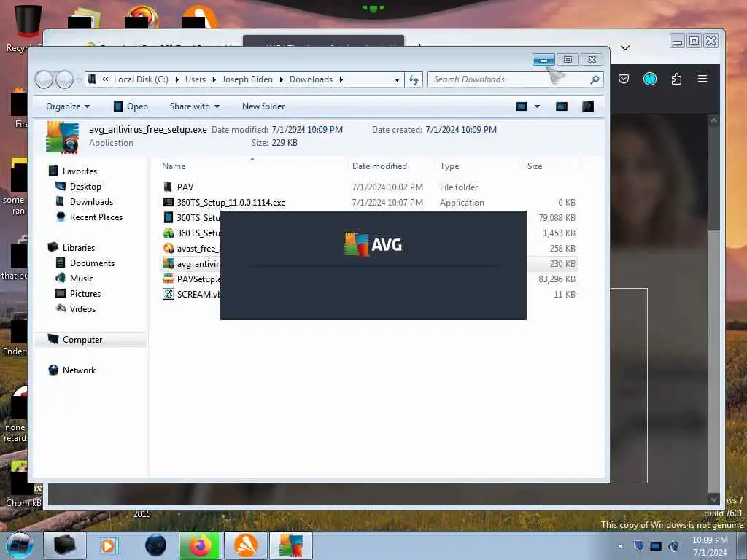Viewport: 747px width, 560px height.
Task: Click Downloads in the address breadcrumb
Action: (x=311, y=79)
